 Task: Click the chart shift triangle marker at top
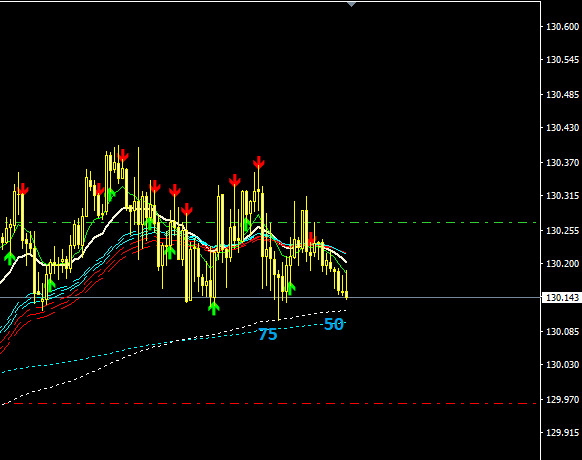351,4
